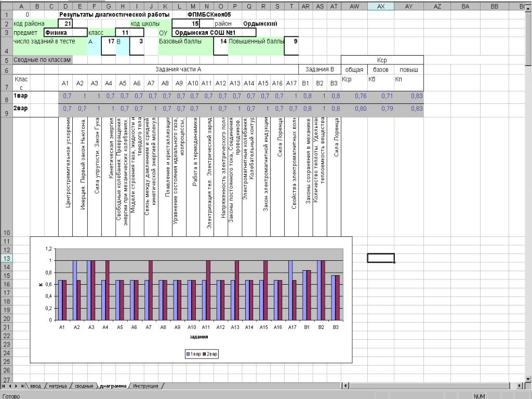Click the 1вар legend color swatch
Viewport: 532px width, 399px height.
[188, 354]
